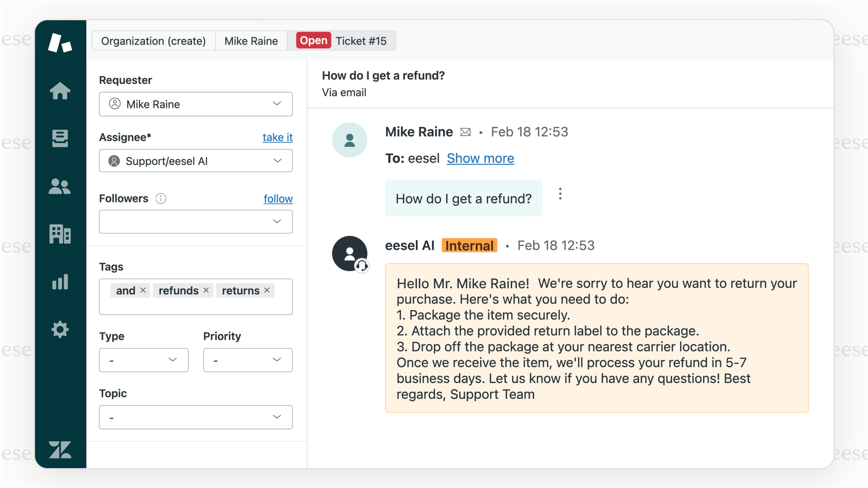Click Show more to reveal recipients
The height and width of the screenshot is (488, 868).
pyautogui.click(x=480, y=158)
